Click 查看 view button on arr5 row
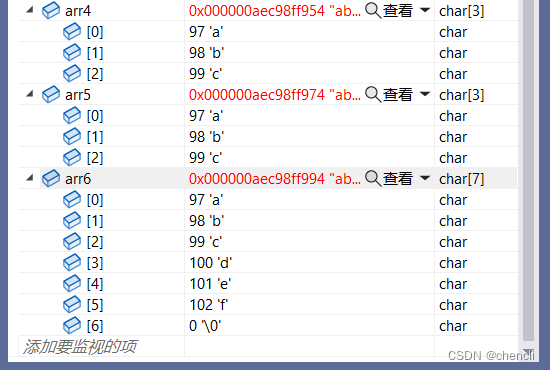This screenshot has height=370, width=550. 397,95
